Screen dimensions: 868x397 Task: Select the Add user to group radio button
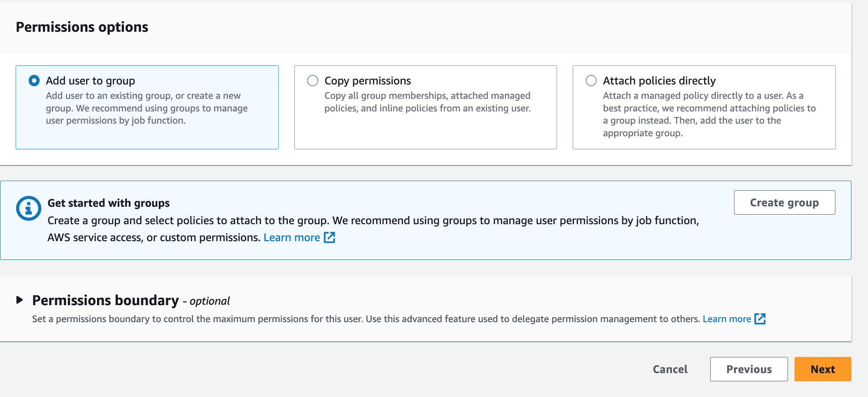pyautogui.click(x=34, y=81)
